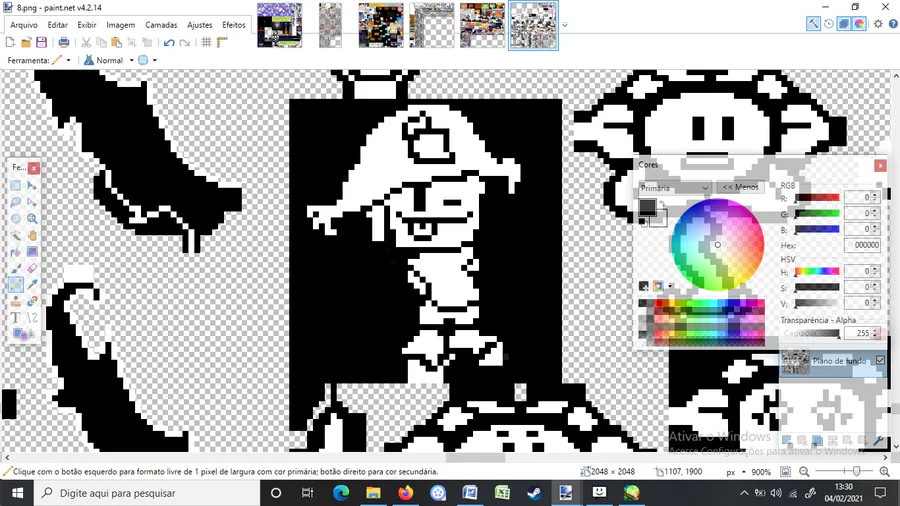Save the current image
900x506 pixels.
click(x=41, y=42)
